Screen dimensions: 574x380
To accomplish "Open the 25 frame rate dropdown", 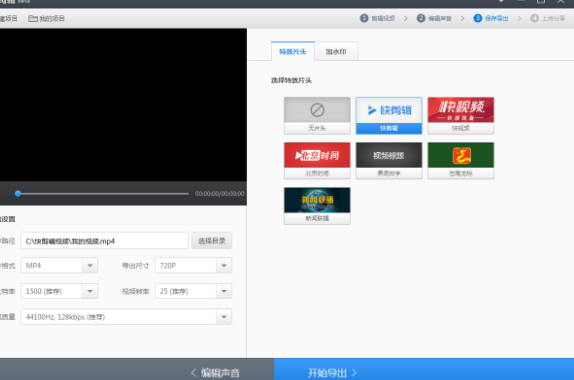I will 193,291.
